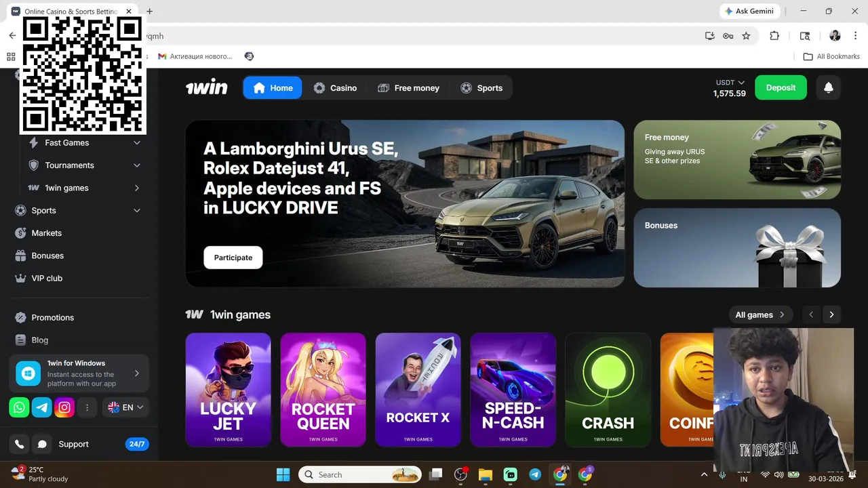Open Windows Start menu
The height and width of the screenshot is (488, 868).
(x=283, y=474)
